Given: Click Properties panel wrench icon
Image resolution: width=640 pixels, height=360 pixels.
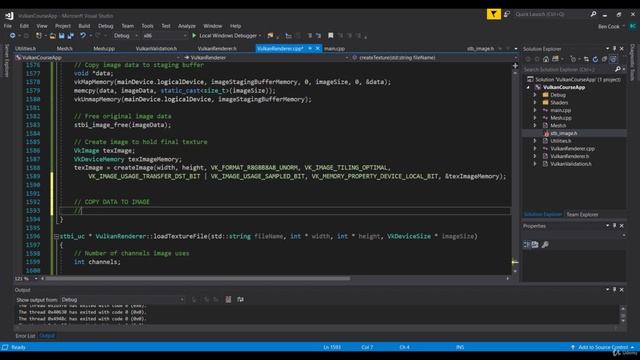Looking at the screenshot, I should (545, 244).
